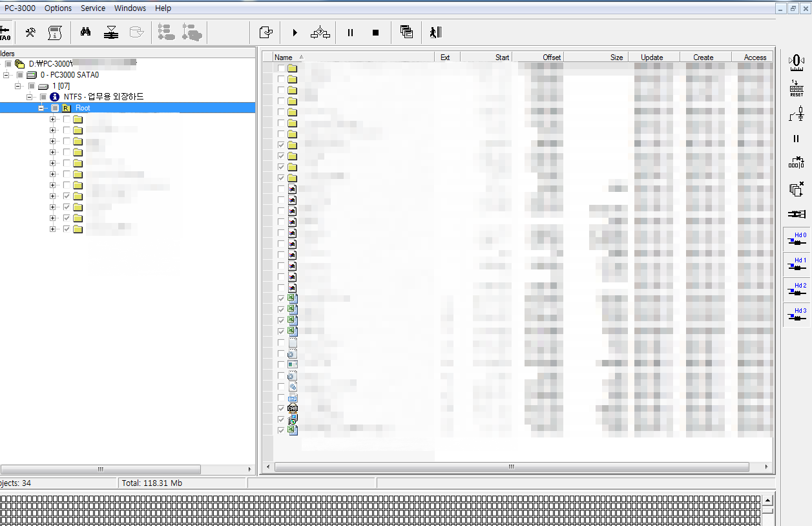812x526 pixels.
Task: Click the blue info icon beside NTFS
Action: 54,96
